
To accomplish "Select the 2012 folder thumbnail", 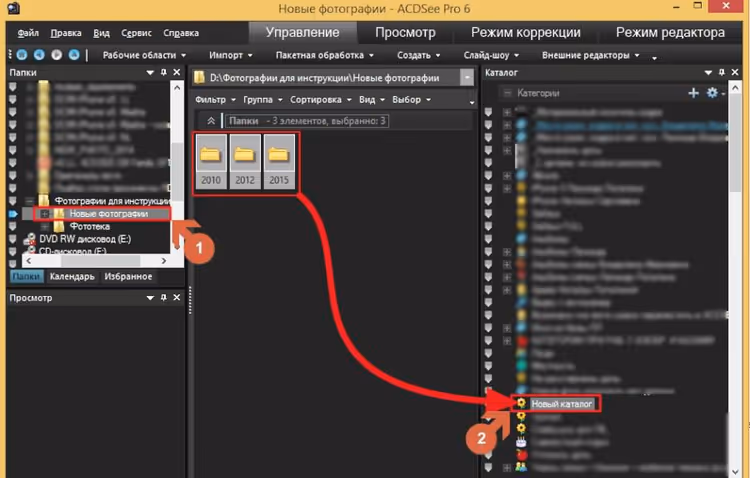I will coord(245,161).
